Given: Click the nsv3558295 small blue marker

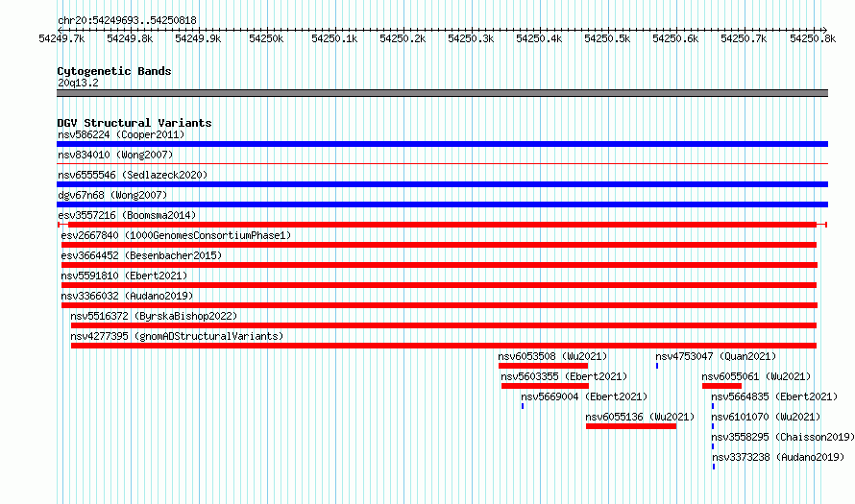Looking at the screenshot, I should tap(713, 446).
